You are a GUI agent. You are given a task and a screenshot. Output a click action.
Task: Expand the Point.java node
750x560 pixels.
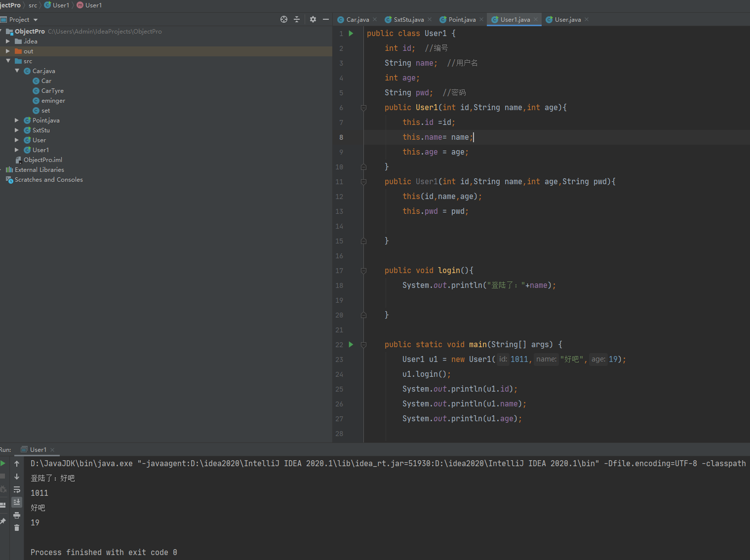pos(17,120)
